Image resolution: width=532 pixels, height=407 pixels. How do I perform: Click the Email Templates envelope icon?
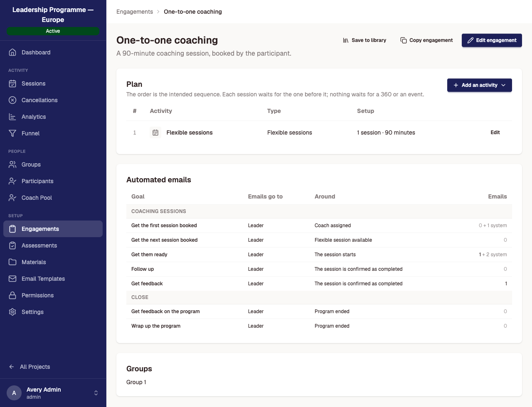tap(12, 279)
